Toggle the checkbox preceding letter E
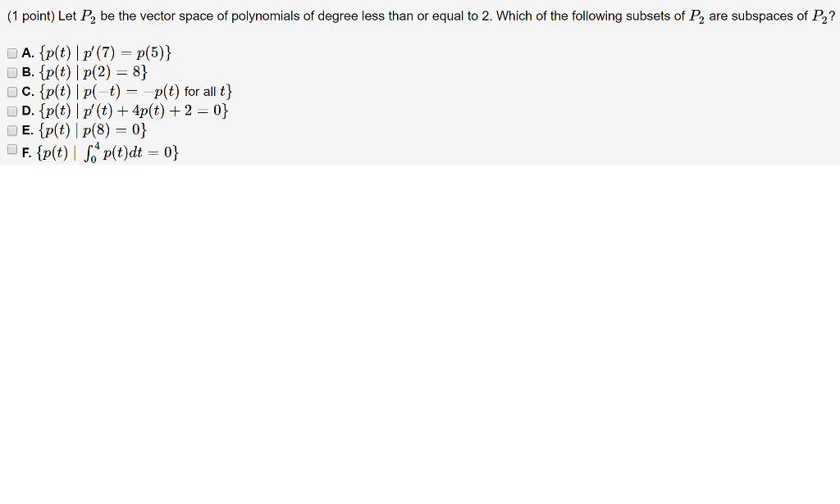Image resolution: width=840 pixels, height=504 pixels. pos(11,129)
